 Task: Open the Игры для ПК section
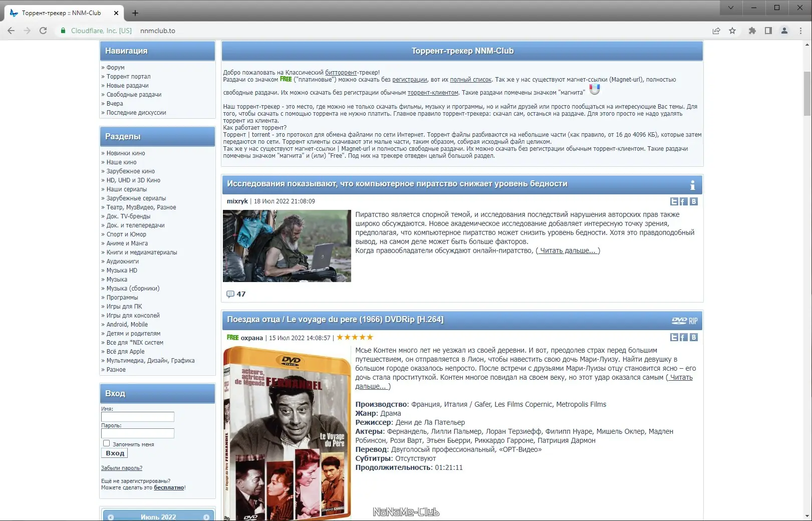[124, 307]
